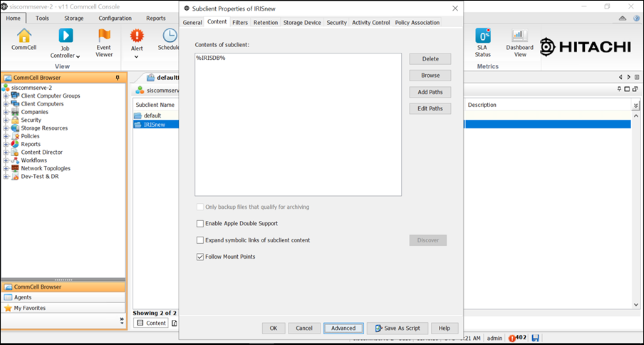Click the Subclient Name column header

(155, 105)
